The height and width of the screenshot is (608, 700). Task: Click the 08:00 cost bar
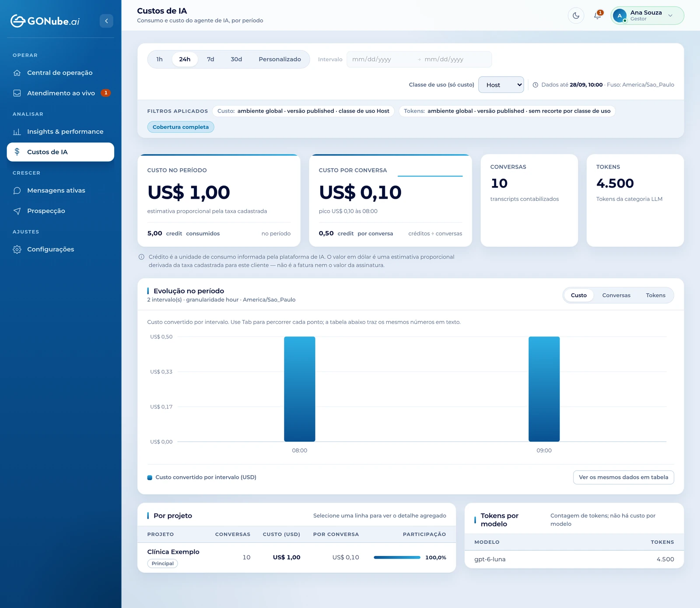coord(300,389)
